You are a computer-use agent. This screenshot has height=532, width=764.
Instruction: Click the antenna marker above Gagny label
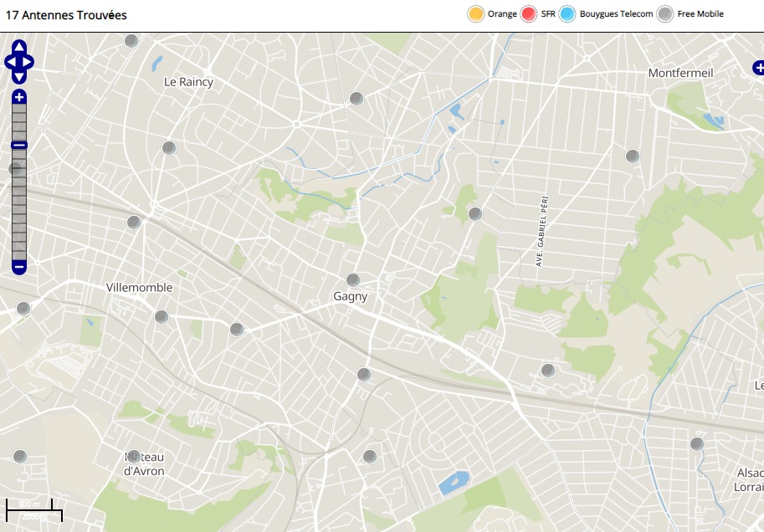point(353,280)
